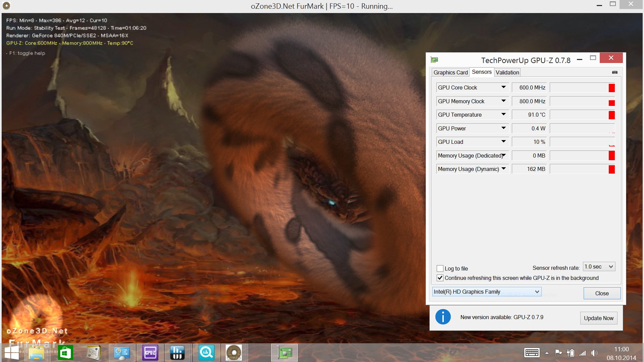Image resolution: width=644 pixels, height=362 pixels.
Task: Uncheck continue refreshing in background option
Action: [440, 278]
